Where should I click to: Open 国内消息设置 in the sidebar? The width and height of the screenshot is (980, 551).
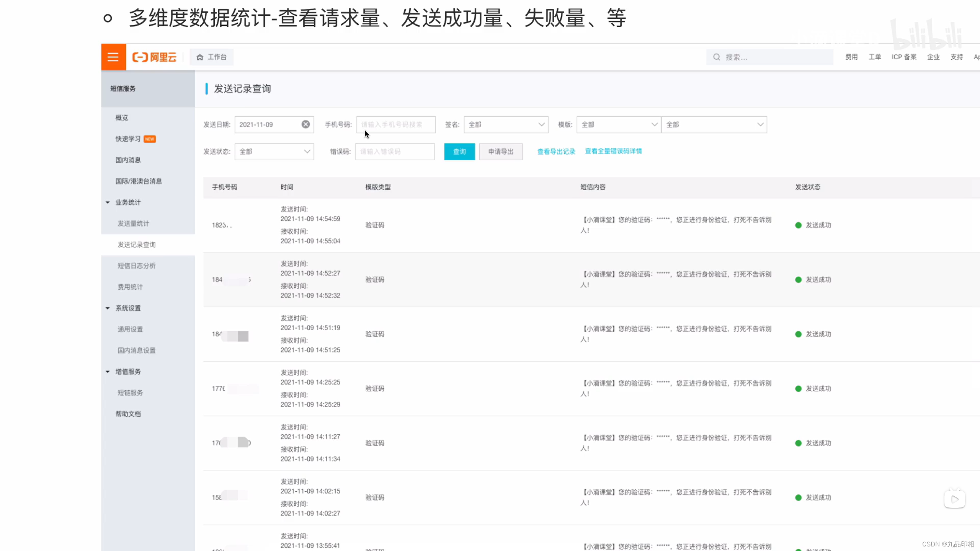tap(136, 350)
